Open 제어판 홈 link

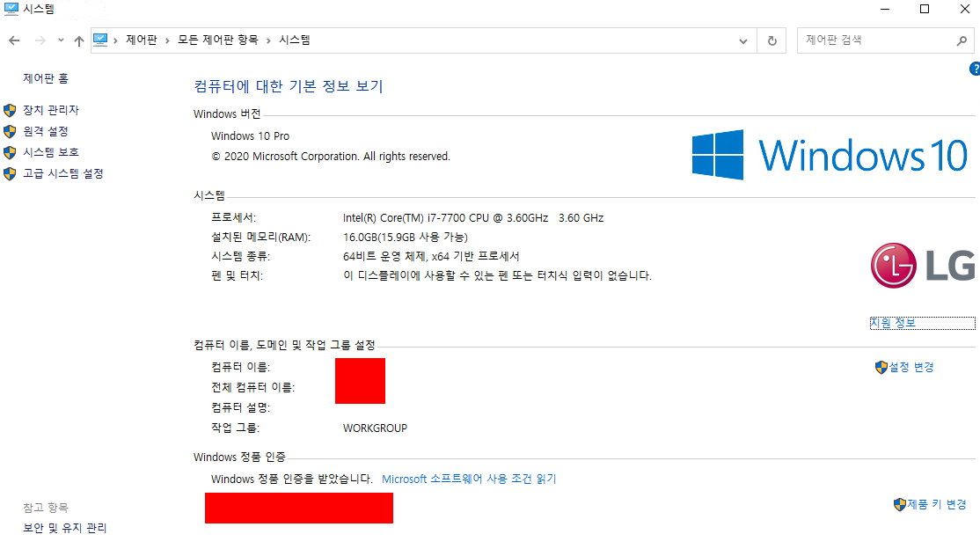pos(46,79)
